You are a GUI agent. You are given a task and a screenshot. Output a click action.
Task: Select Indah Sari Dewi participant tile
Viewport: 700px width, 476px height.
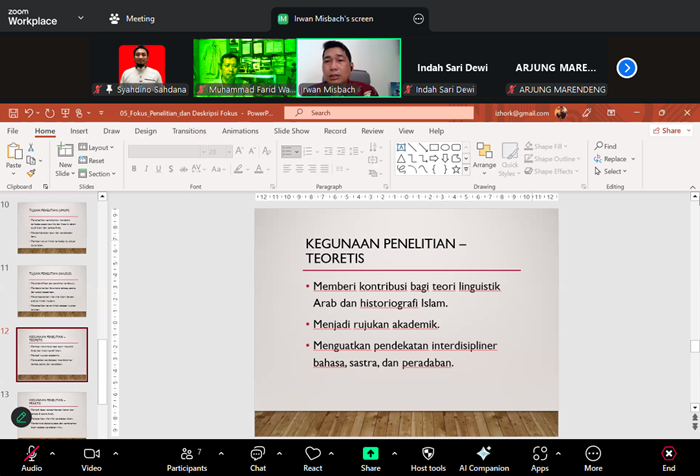(x=452, y=68)
